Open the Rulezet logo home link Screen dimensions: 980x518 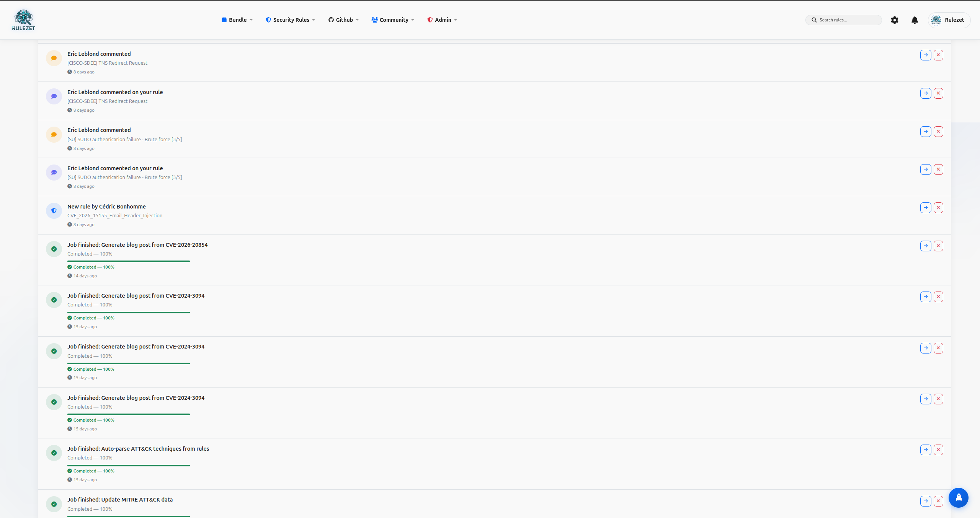point(24,20)
